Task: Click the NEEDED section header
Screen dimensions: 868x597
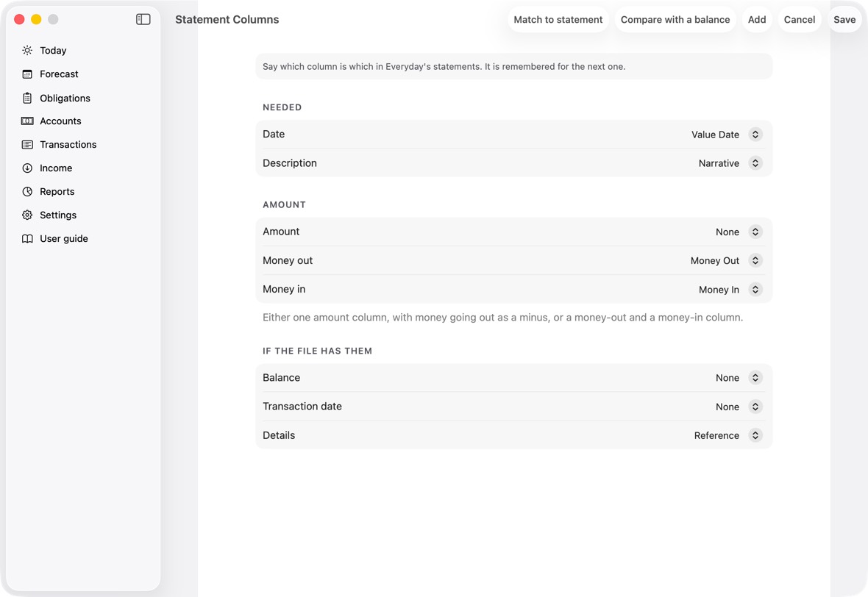Action: (x=282, y=107)
